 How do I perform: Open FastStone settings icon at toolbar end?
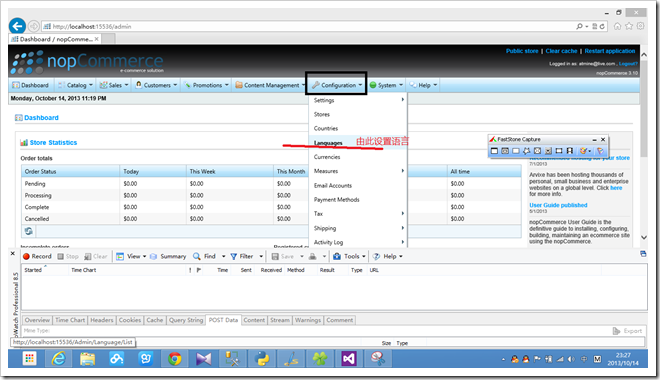tap(600, 151)
